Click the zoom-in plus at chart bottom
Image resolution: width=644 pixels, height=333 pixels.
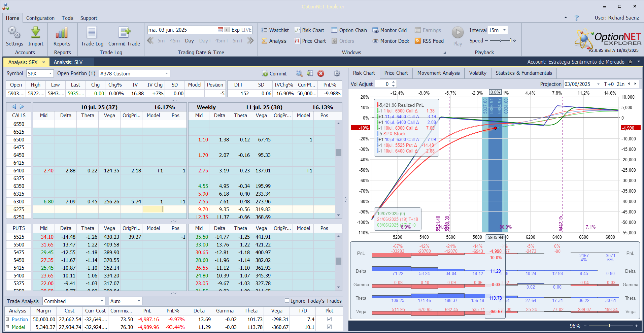636,326
